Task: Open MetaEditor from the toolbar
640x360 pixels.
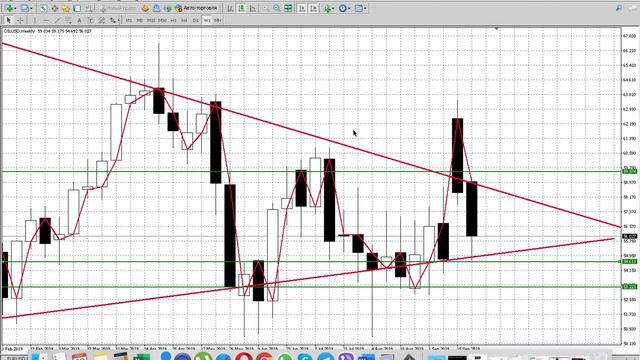Action: (145, 8)
